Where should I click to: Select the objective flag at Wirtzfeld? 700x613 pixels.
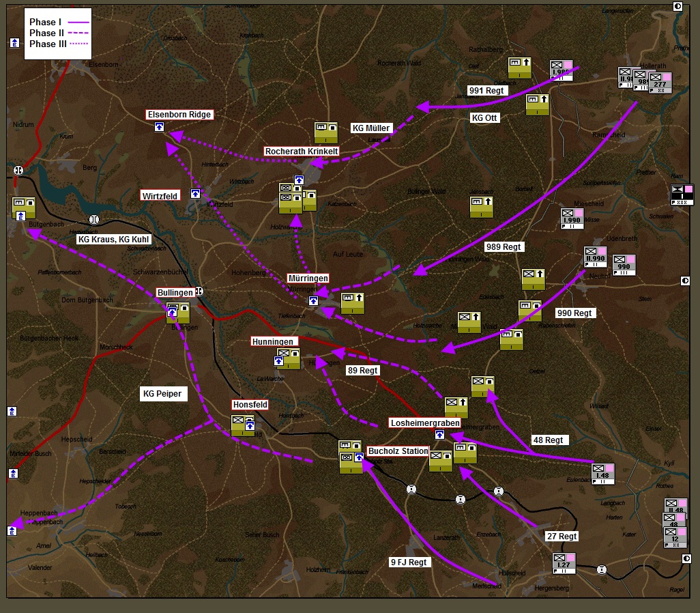(195, 193)
